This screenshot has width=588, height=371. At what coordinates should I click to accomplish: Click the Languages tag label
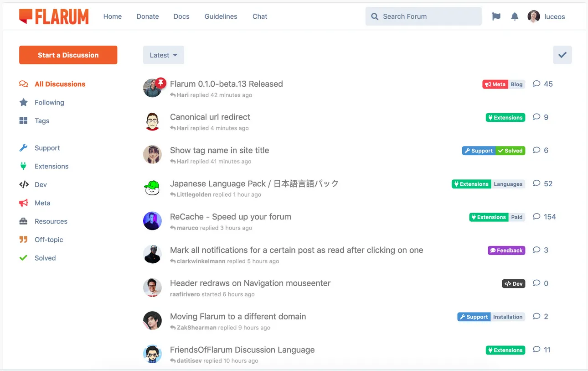click(508, 184)
